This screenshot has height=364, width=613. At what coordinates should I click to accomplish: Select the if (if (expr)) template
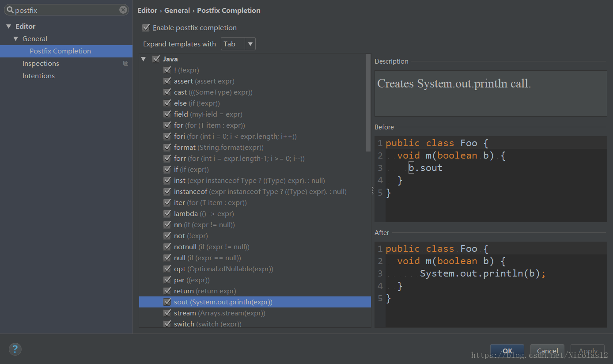pos(255,169)
